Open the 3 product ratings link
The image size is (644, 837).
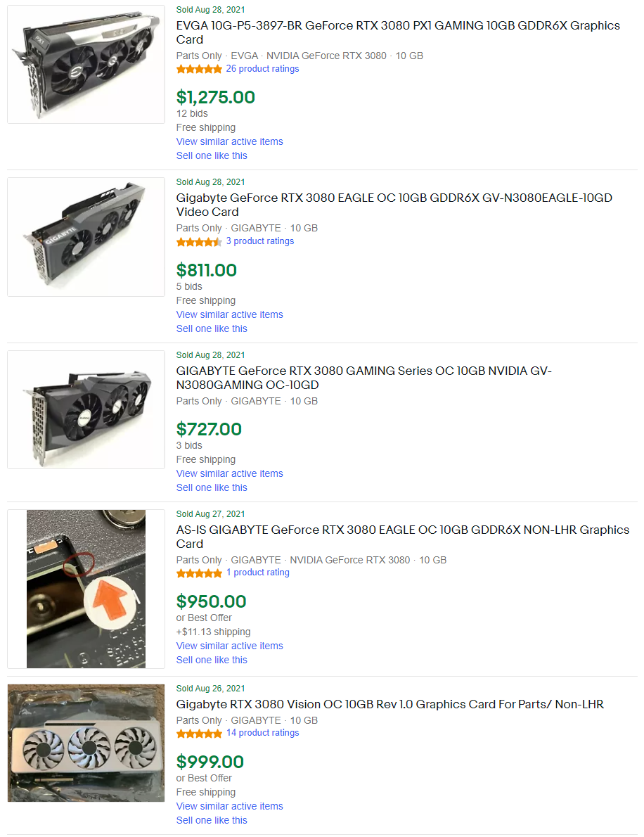[x=260, y=241]
